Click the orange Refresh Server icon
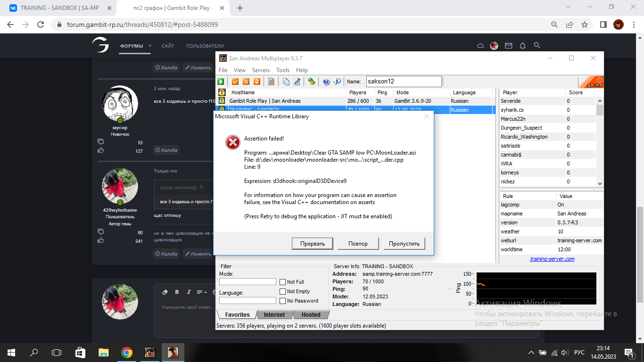 pos(257,82)
